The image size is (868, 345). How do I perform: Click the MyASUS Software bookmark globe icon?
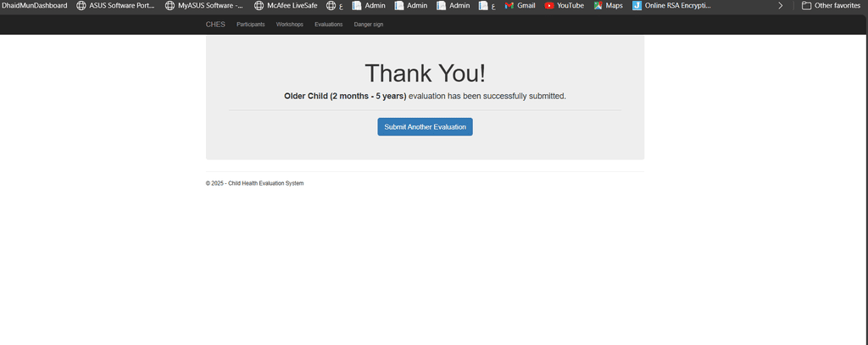pos(170,6)
